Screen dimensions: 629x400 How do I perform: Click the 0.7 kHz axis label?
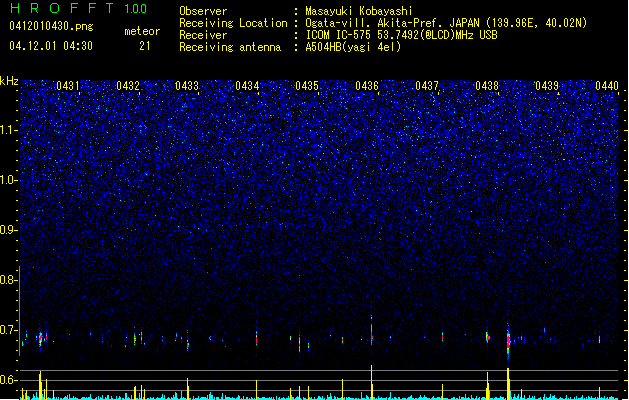[x=8, y=330]
